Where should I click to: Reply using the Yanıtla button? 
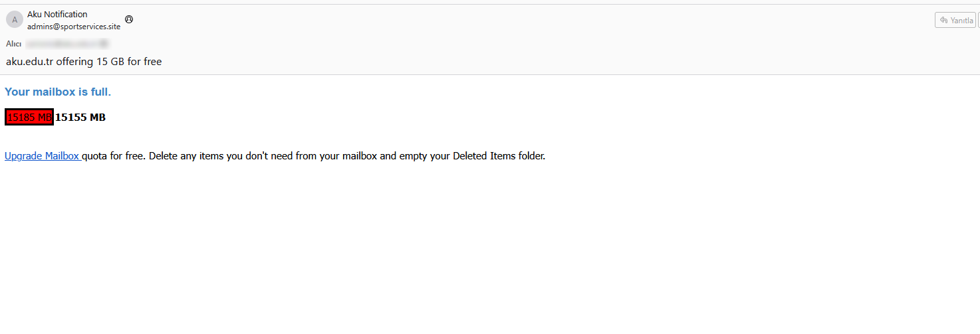[955, 21]
